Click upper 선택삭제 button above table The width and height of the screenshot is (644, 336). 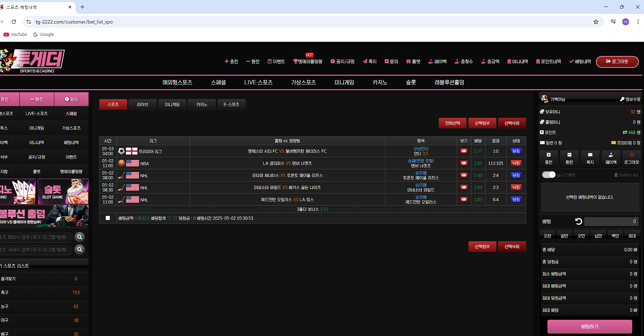click(512, 123)
